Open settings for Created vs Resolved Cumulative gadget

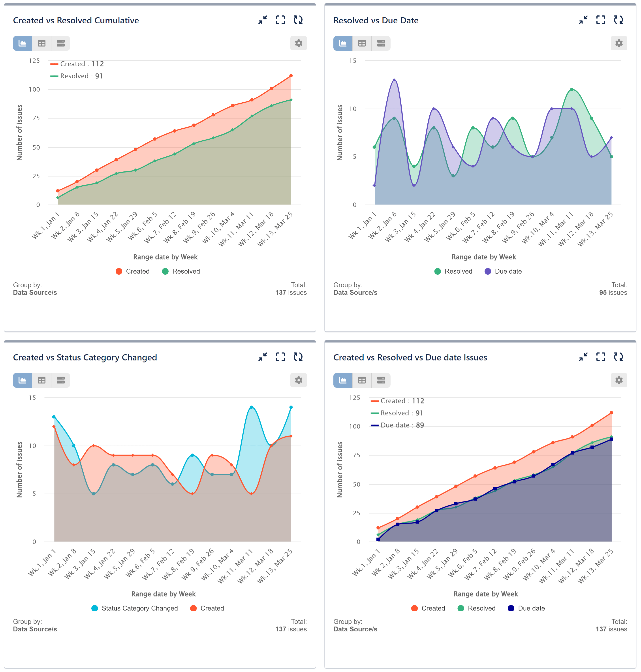(298, 43)
